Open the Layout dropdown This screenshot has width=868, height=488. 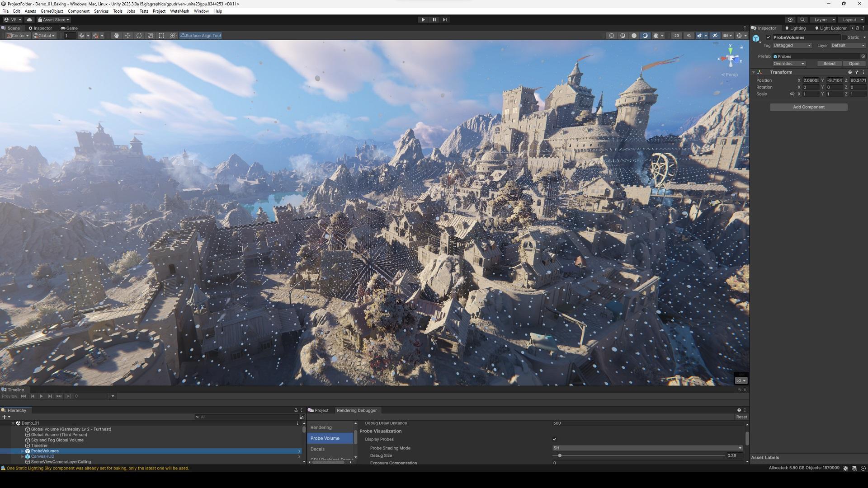click(853, 20)
